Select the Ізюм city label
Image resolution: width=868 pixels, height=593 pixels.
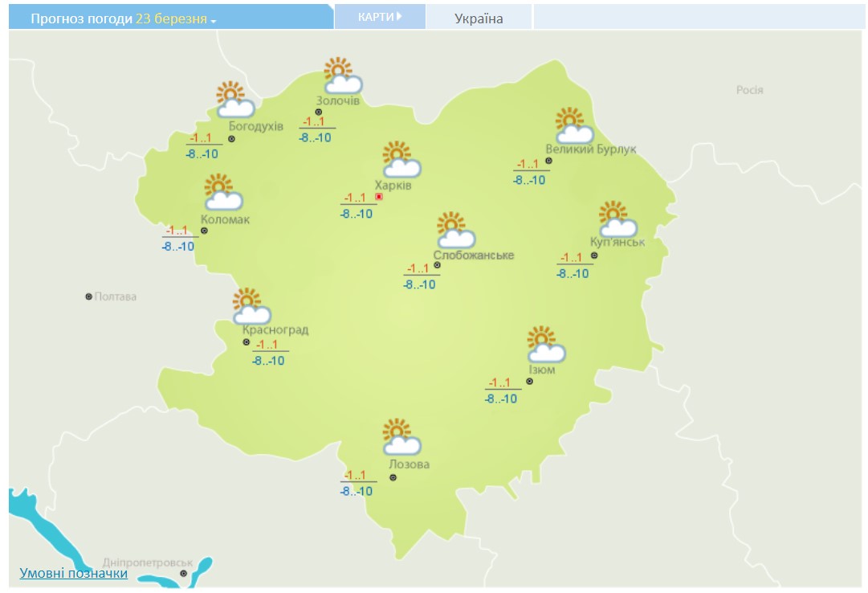click(542, 370)
